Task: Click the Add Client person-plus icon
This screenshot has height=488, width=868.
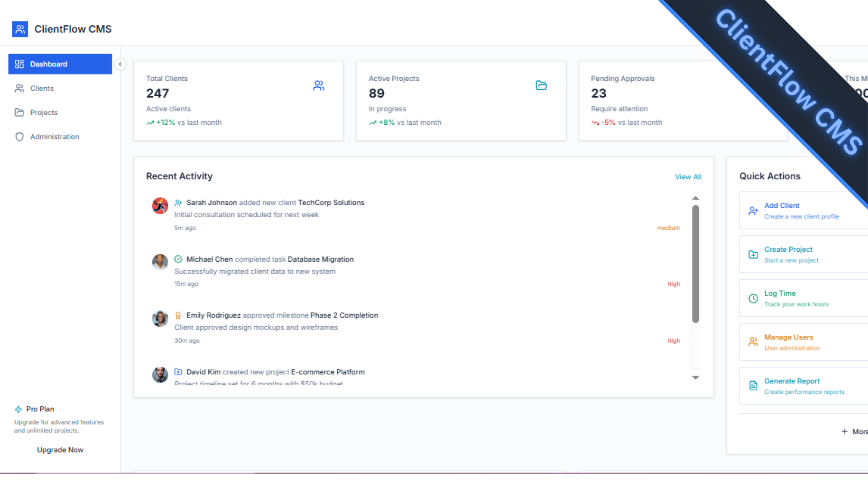Action: click(x=753, y=211)
